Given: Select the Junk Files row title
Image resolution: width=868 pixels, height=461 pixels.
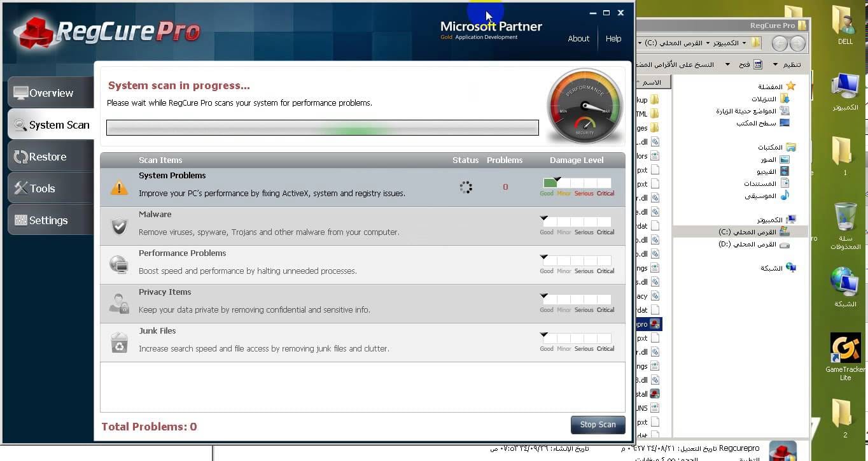Looking at the screenshot, I should [x=157, y=331].
